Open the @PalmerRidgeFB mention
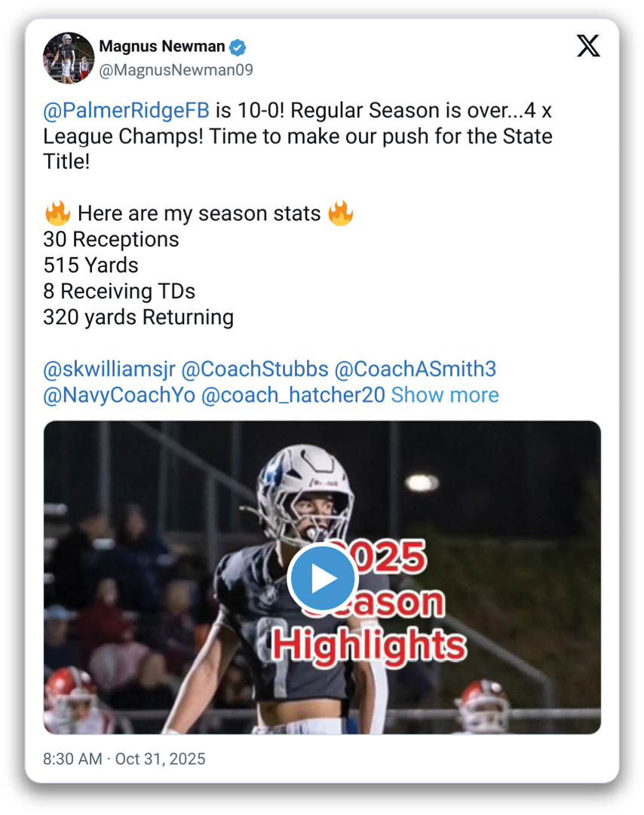The width and height of the screenshot is (644, 815). (x=126, y=110)
